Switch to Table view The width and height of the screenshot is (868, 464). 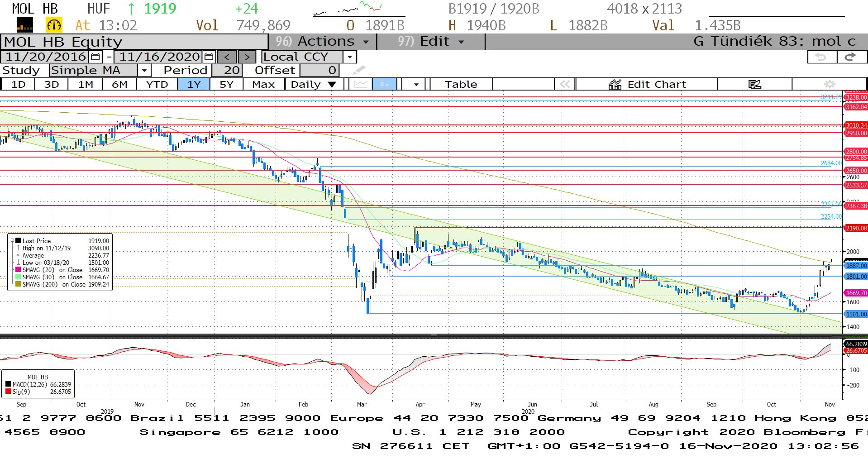461,84
